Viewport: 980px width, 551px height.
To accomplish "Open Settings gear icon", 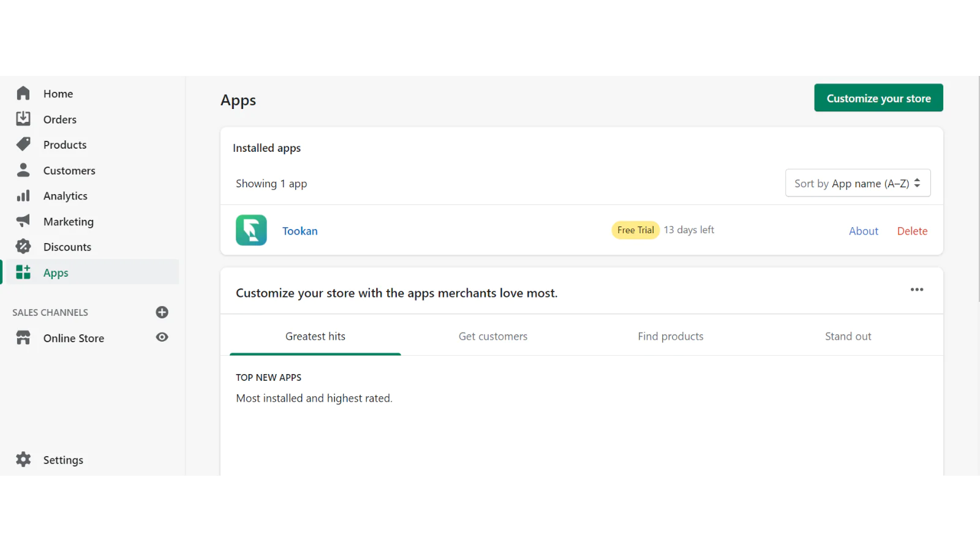I will point(23,460).
